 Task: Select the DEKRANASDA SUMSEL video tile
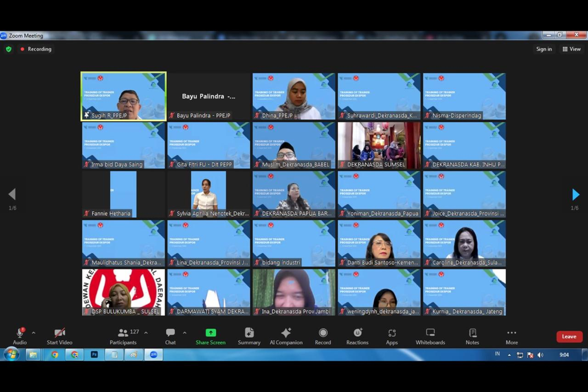pos(379,145)
